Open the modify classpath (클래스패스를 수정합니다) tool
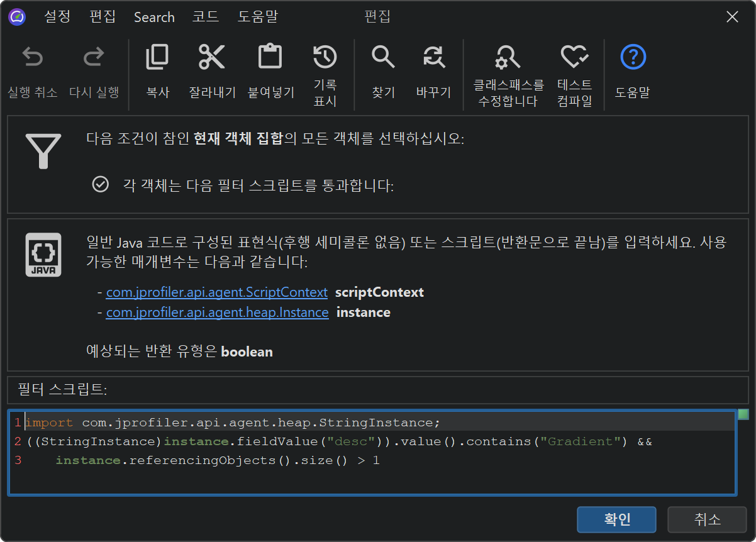This screenshot has width=756, height=542. point(508,58)
